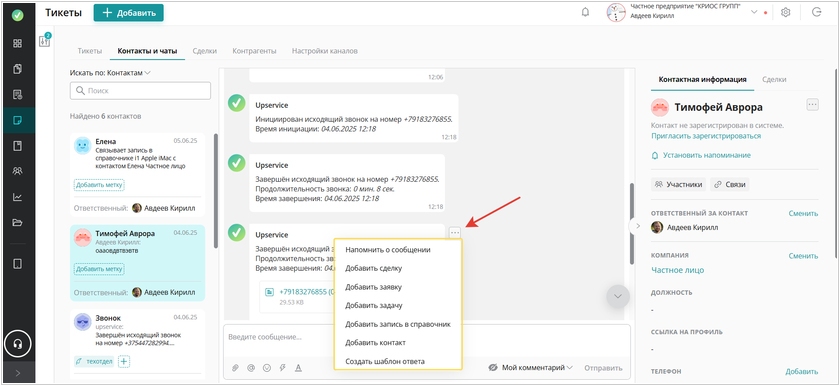Viewport: 839px width, 385px height.
Task: Click Добавить метку on Тимофей Аврора card
Action: [x=99, y=269]
